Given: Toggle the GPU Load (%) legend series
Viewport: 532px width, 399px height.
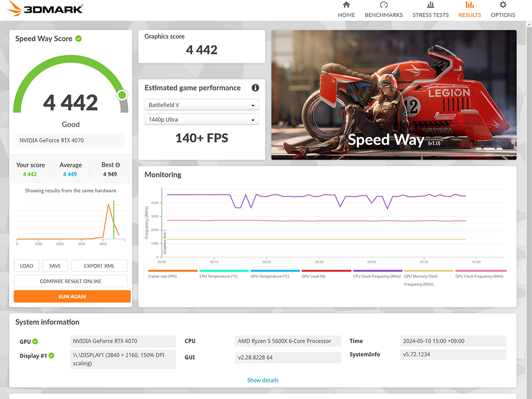Looking at the screenshot, I should point(326,274).
